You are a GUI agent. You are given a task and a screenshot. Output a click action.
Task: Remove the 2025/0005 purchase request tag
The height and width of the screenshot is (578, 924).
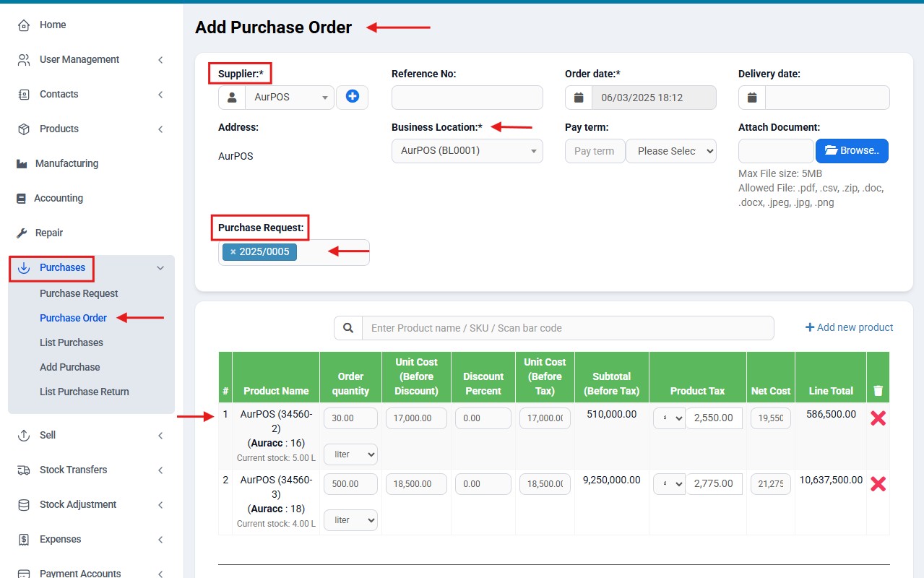click(233, 252)
